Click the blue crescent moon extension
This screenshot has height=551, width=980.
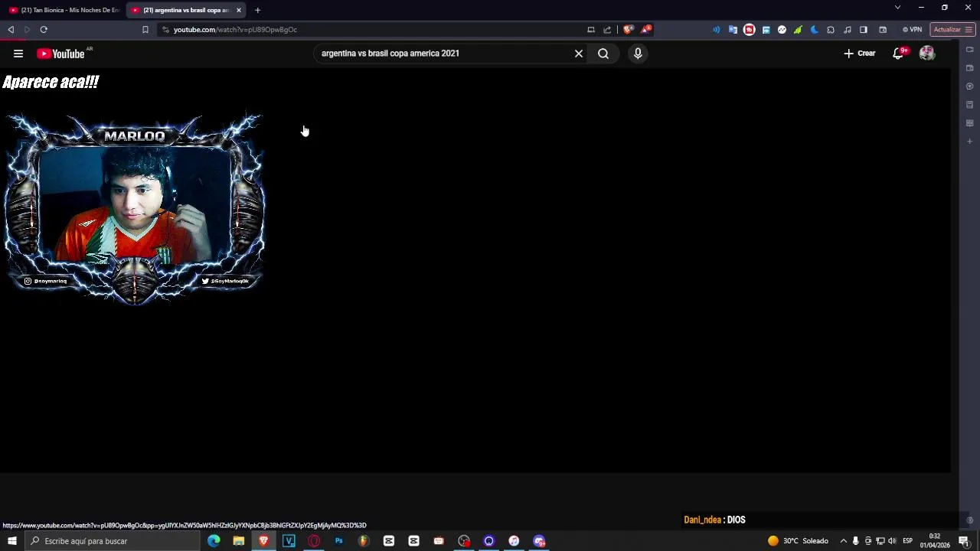[814, 30]
